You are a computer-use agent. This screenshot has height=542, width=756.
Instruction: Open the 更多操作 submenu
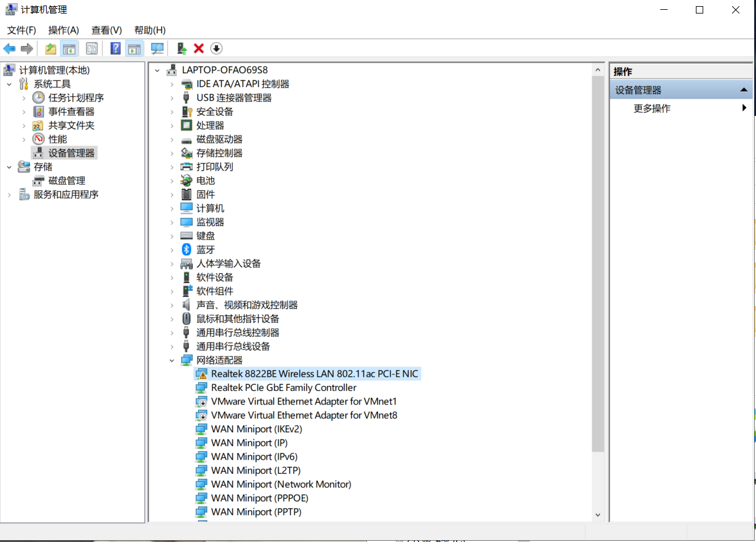tap(681, 109)
